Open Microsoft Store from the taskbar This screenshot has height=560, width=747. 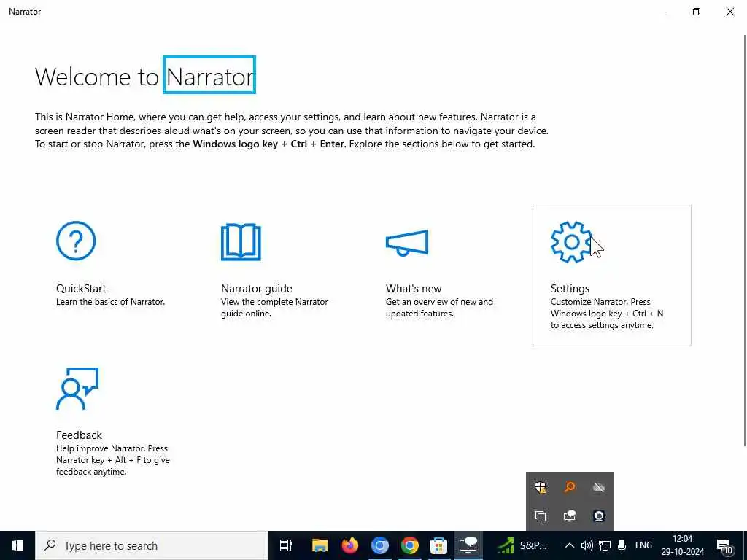pos(438,545)
